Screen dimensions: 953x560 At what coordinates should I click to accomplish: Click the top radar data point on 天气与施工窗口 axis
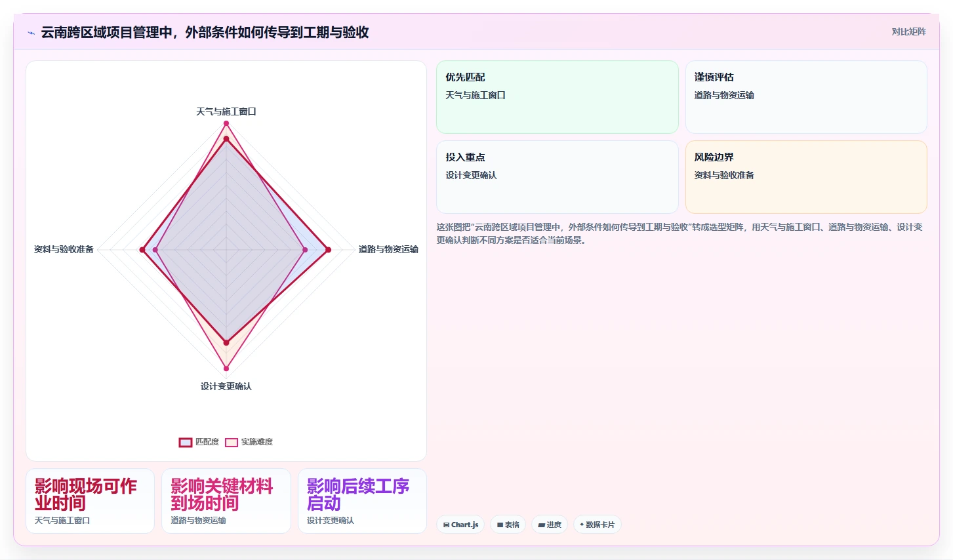click(x=226, y=123)
